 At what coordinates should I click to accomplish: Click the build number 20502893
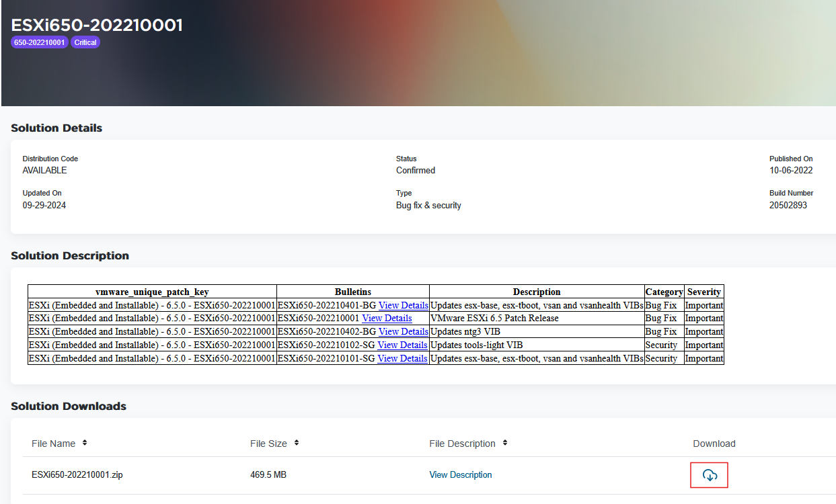pos(788,205)
